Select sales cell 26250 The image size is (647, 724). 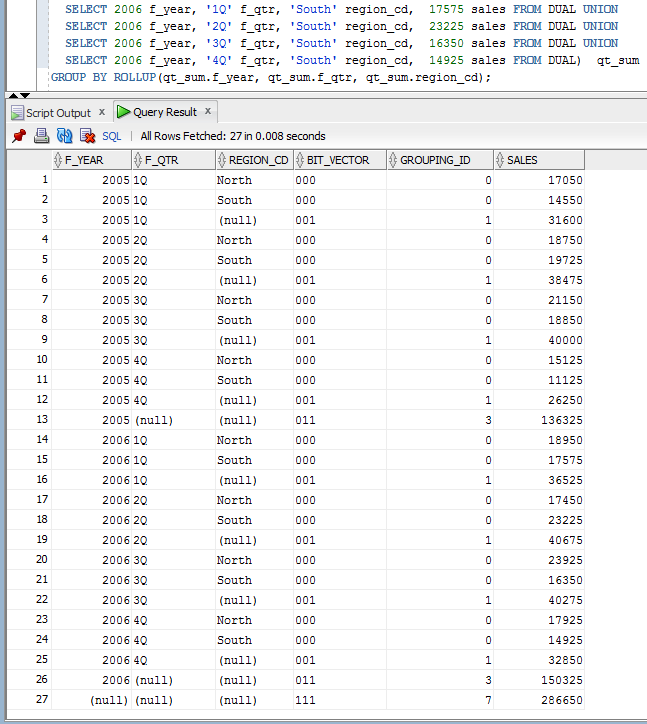pyautogui.click(x=539, y=400)
